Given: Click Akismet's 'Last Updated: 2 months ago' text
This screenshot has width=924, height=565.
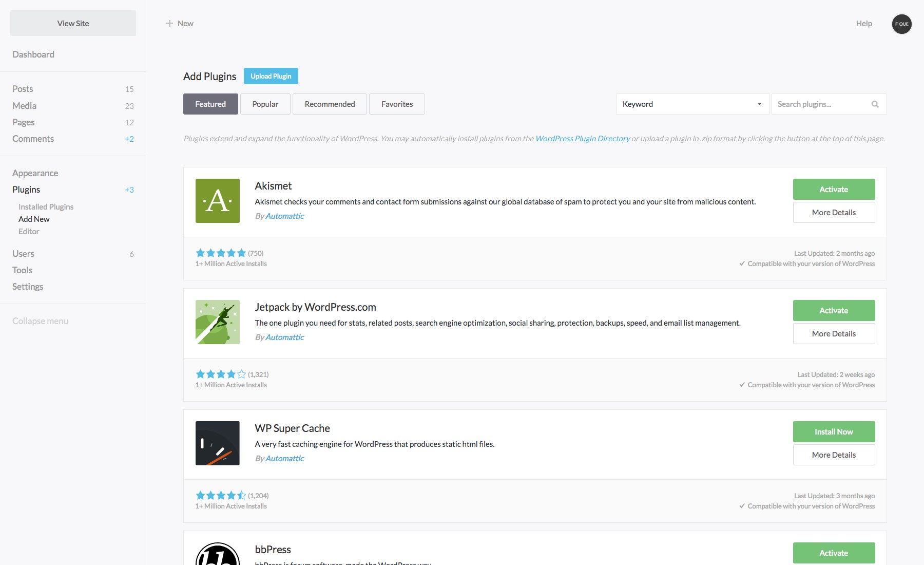Looking at the screenshot, I should point(834,253).
